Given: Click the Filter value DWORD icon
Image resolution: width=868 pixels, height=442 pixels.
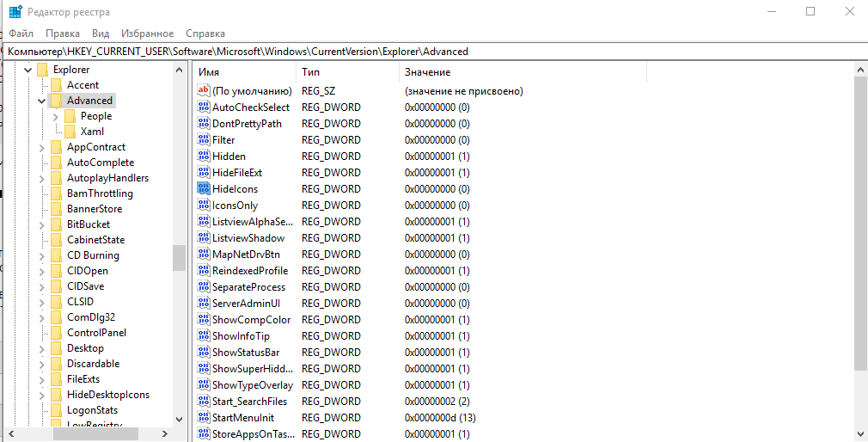Looking at the screenshot, I should tap(204, 139).
